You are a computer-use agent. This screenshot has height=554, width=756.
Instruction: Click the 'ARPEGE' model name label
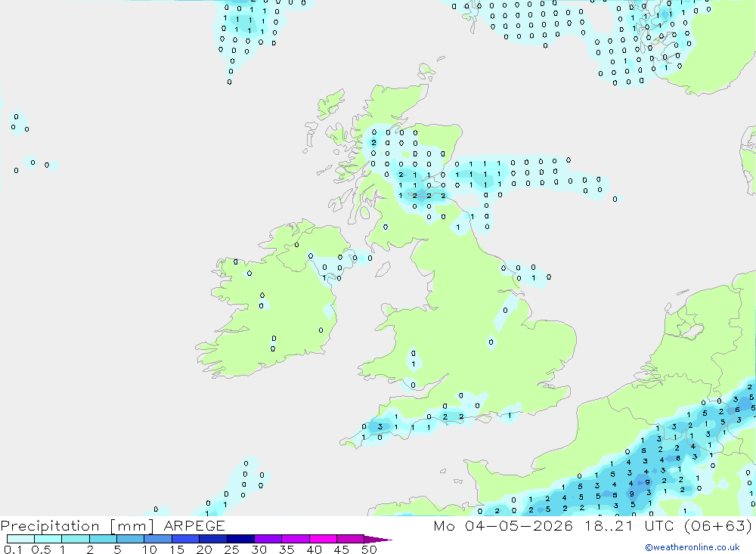[x=194, y=525]
